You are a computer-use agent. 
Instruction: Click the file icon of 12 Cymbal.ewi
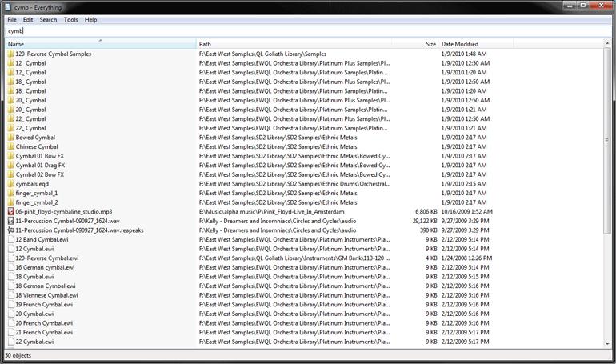[x=11, y=249]
